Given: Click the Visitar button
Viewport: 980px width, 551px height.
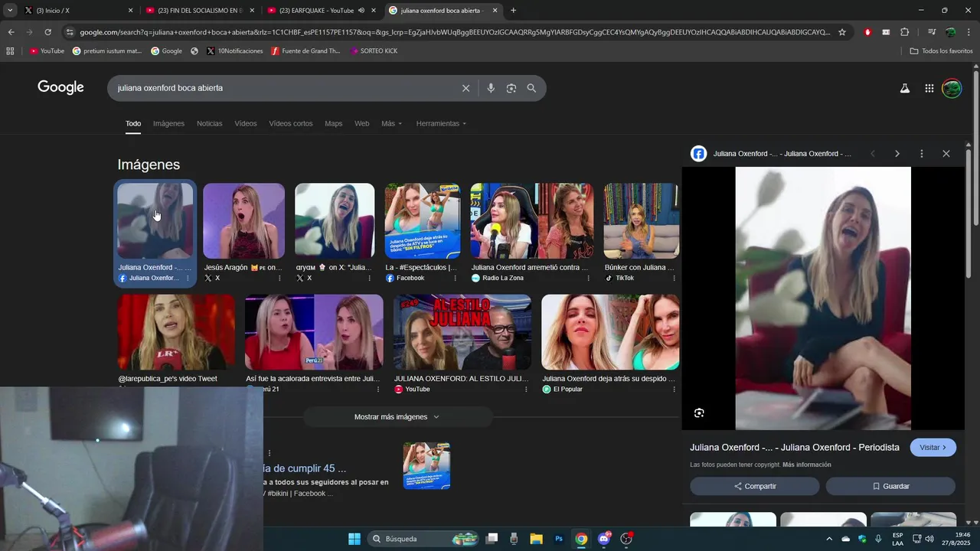Looking at the screenshot, I should tap(933, 448).
